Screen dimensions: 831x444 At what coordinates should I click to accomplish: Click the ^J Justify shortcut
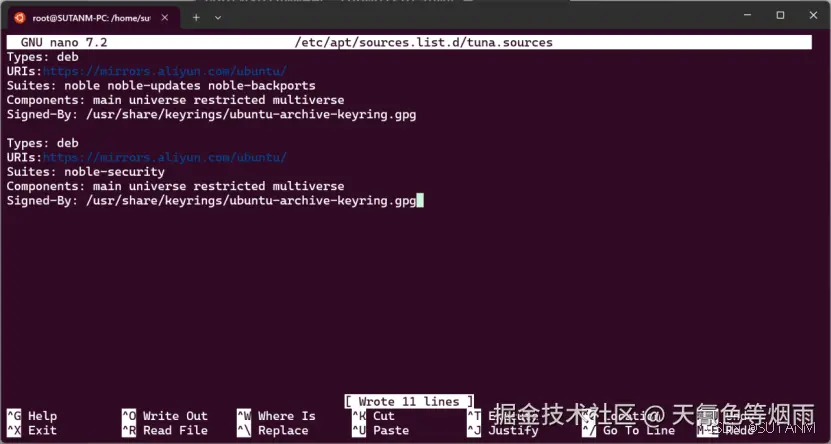click(x=502, y=430)
